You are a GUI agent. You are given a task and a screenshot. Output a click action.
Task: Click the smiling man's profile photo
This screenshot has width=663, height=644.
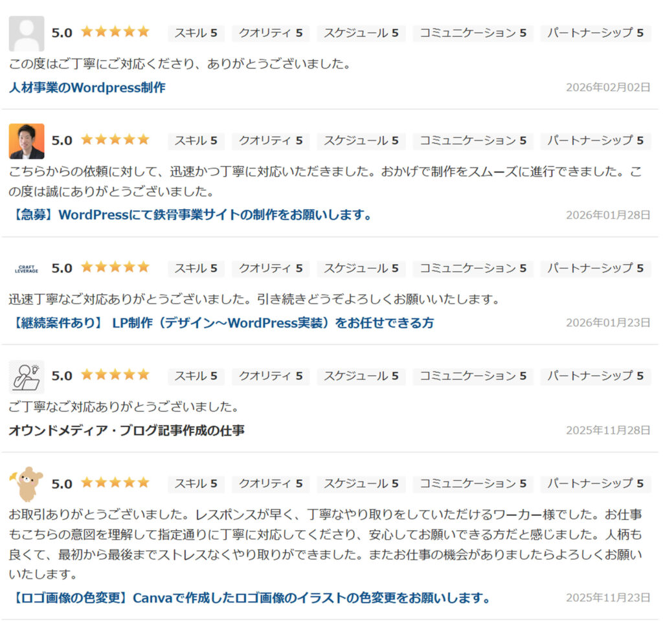click(x=26, y=140)
